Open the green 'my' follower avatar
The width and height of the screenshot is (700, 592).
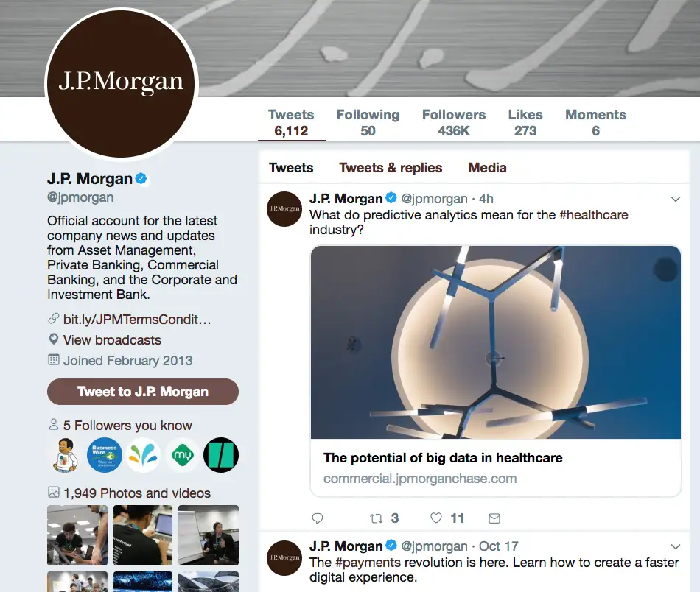[182, 455]
